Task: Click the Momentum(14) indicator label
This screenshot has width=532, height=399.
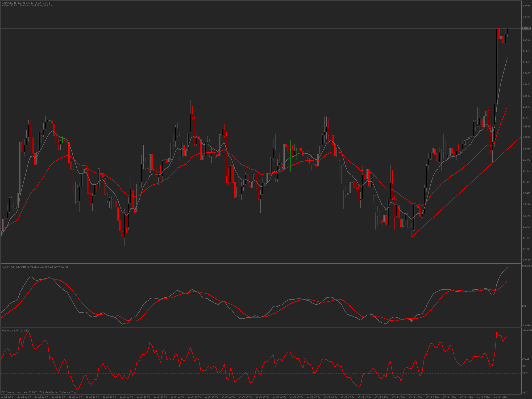Action: tap(10, 330)
